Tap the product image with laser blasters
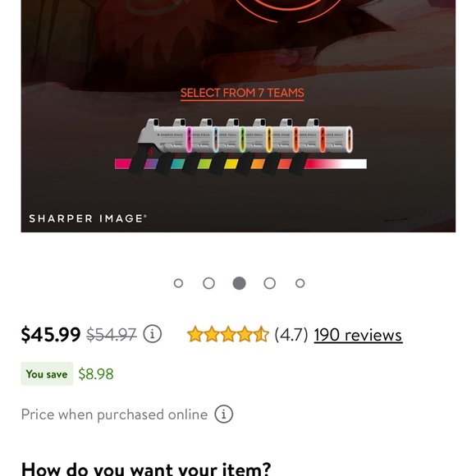Screen dimensions: 476x476 tap(238, 116)
